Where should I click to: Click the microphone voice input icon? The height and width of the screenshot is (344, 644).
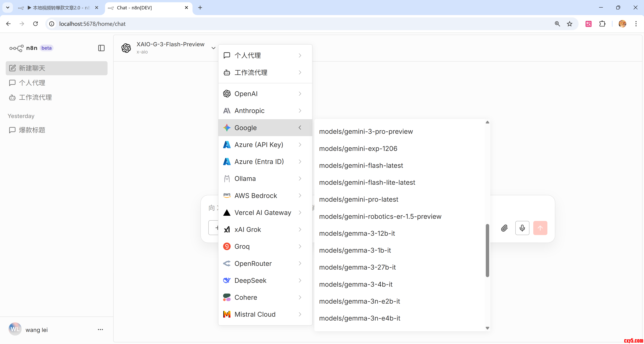tap(522, 228)
